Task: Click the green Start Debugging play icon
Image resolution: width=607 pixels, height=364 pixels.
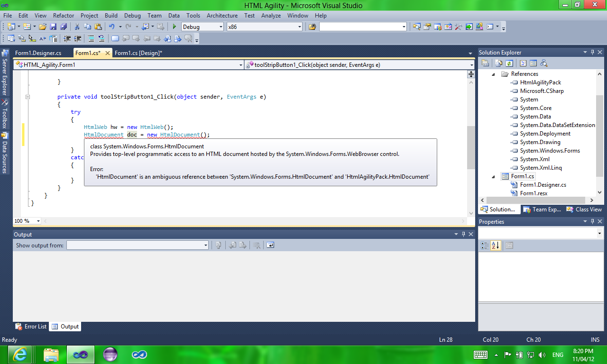Action: point(175,27)
